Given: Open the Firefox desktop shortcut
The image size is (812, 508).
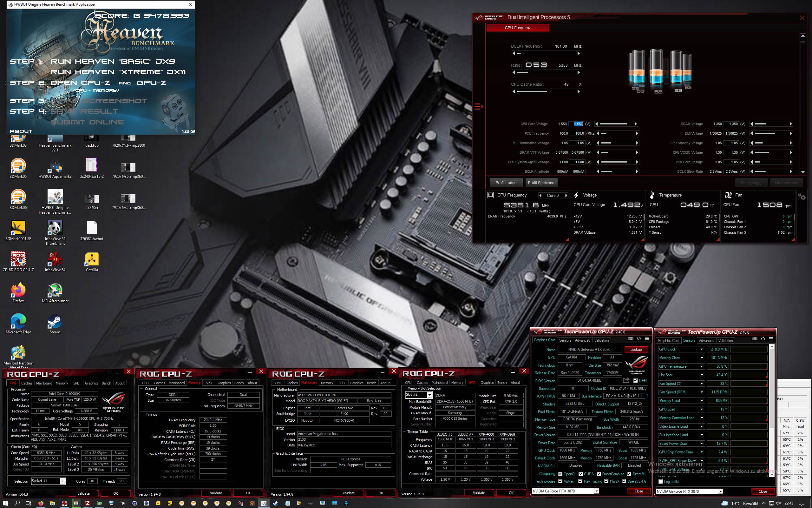Looking at the screenshot, I should tap(18, 293).
